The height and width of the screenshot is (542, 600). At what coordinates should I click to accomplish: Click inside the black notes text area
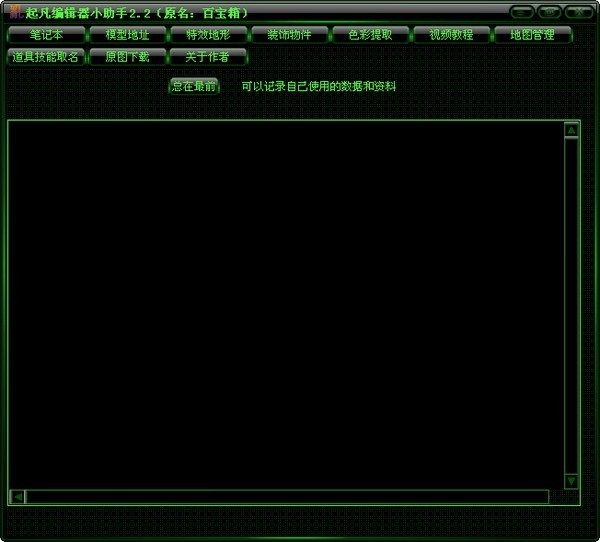point(285,300)
